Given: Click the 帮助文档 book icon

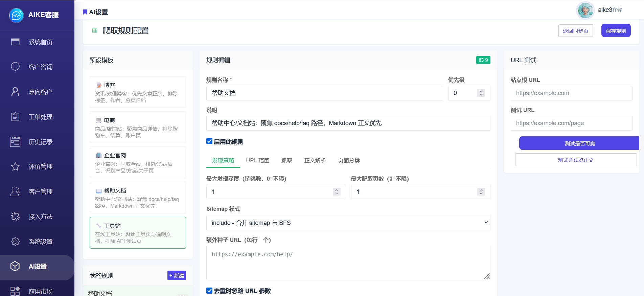Looking at the screenshot, I should (x=99, y=191).
